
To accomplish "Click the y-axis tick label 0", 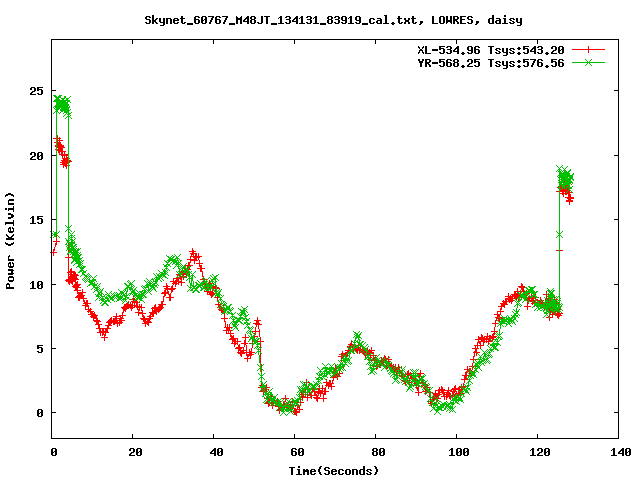I will pyautogui.click(x=40, y=413).
